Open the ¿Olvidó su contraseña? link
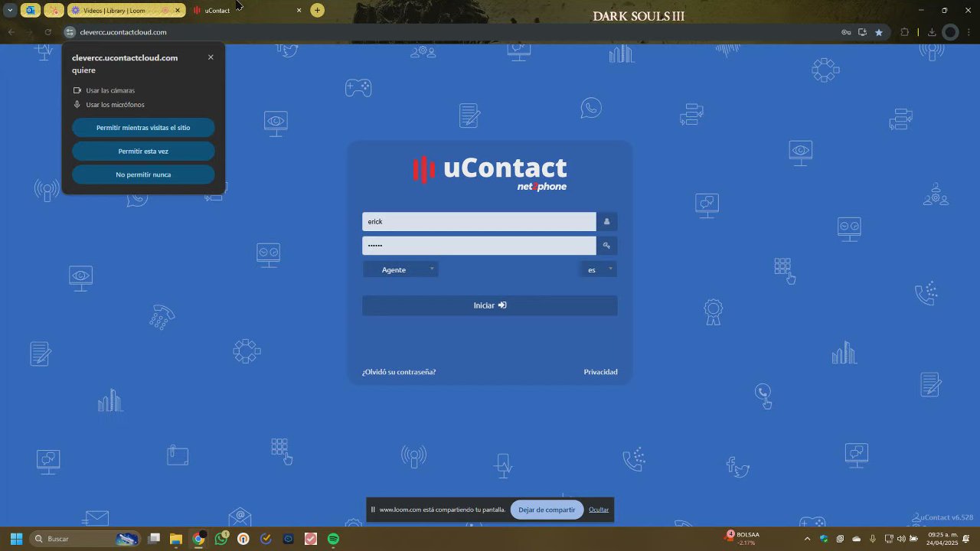The height and width of the screenshot is (551, 980). point(399,372)
